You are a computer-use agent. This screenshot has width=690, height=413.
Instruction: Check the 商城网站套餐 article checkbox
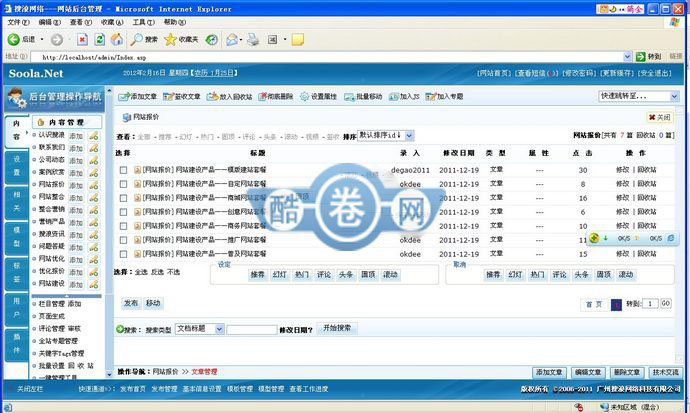(x=124, y=198)
